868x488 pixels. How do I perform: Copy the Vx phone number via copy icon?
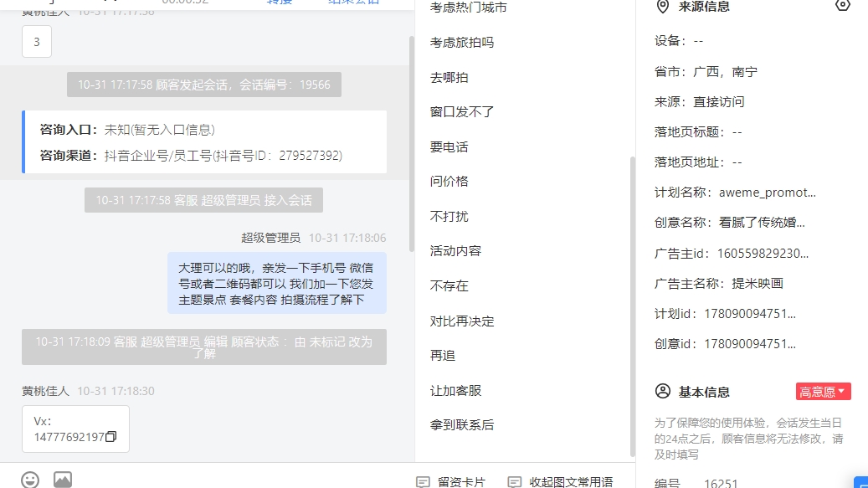pyautogui.click(x=110, y=437)
